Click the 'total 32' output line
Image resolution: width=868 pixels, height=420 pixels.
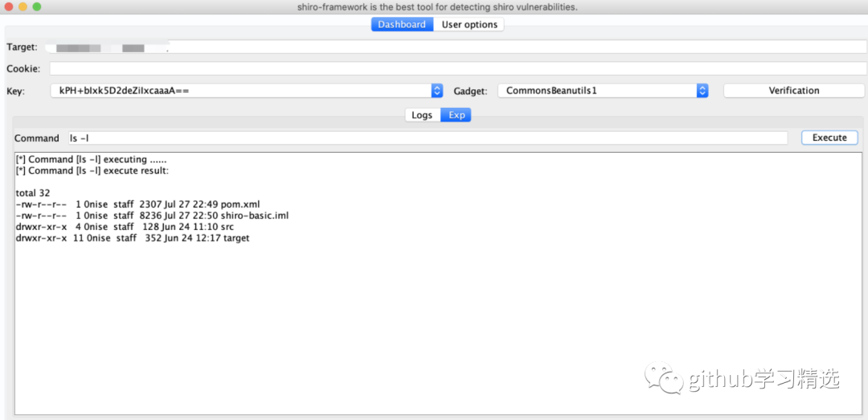33,193
